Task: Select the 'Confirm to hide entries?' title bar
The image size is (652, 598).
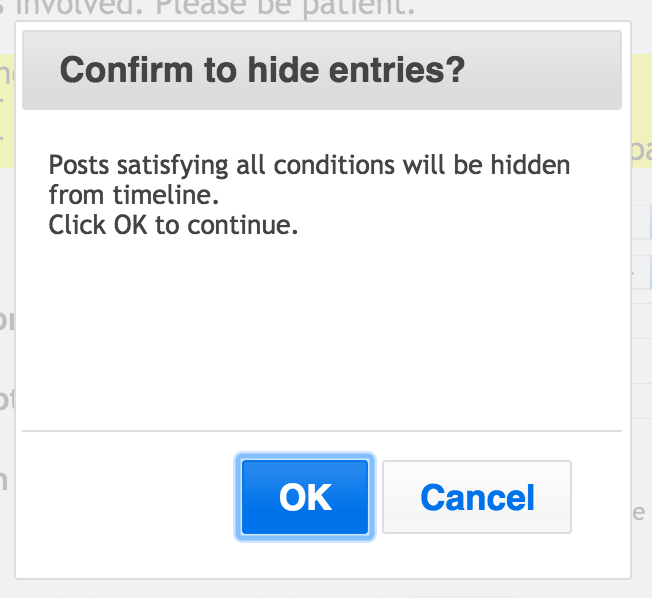Action: [322, 70]
